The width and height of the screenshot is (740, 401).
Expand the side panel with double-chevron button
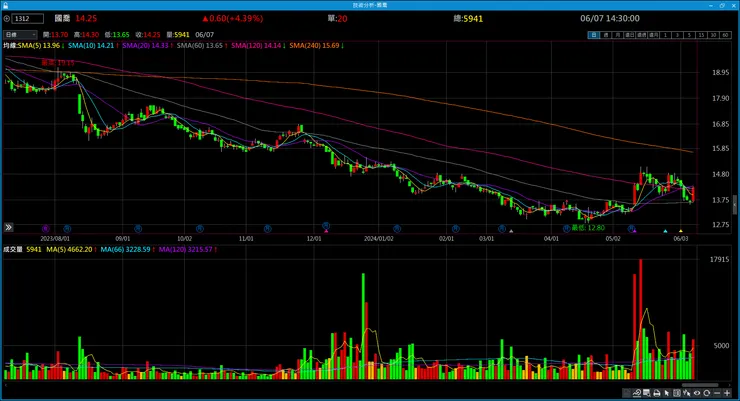pos(8,227)
